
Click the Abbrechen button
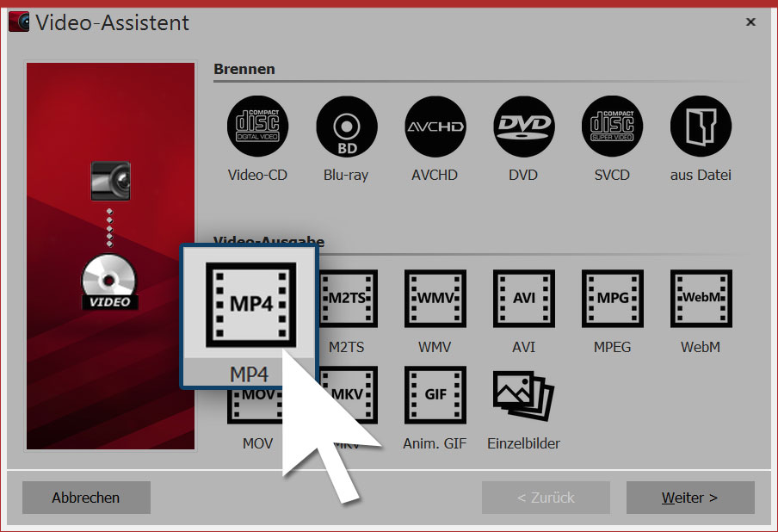point(86,498)
